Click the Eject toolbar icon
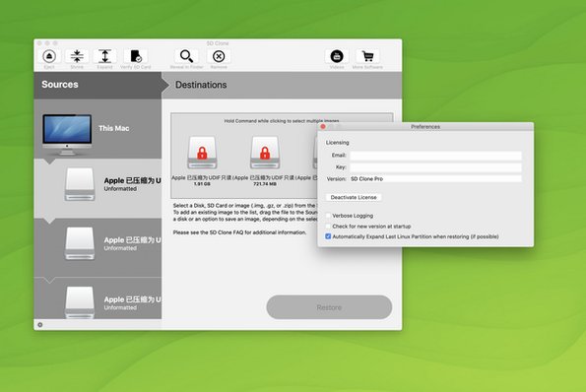This screenshot has width=586, height=392. point(49,56)
